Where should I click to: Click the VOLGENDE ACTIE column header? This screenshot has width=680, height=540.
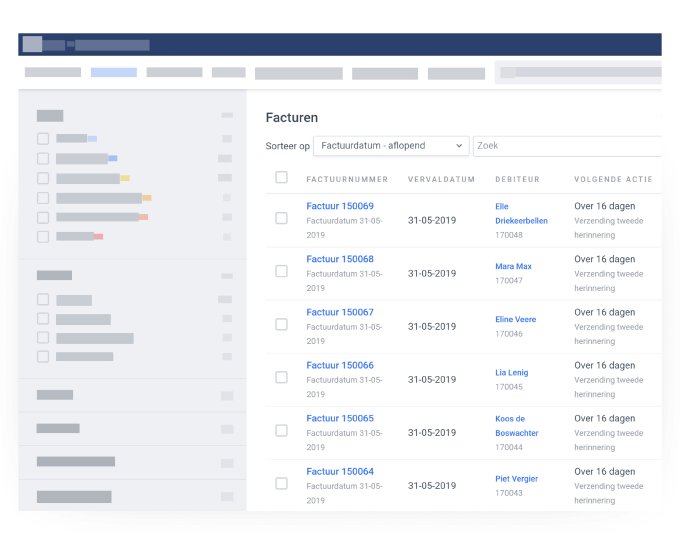tap(613, 179)
